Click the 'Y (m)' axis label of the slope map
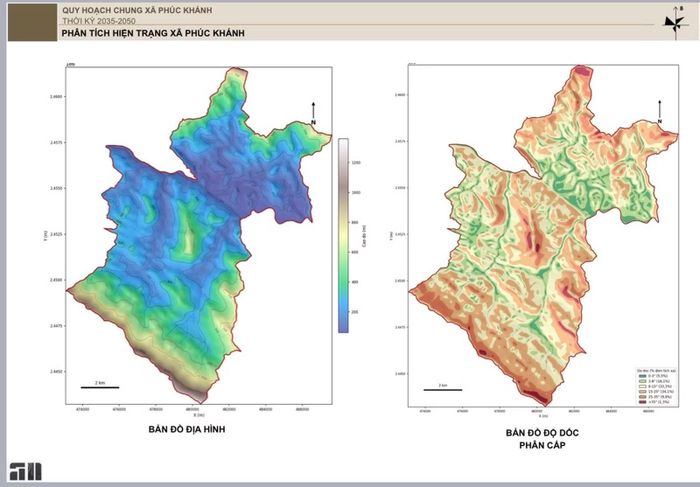 click(x=392, y=236)
